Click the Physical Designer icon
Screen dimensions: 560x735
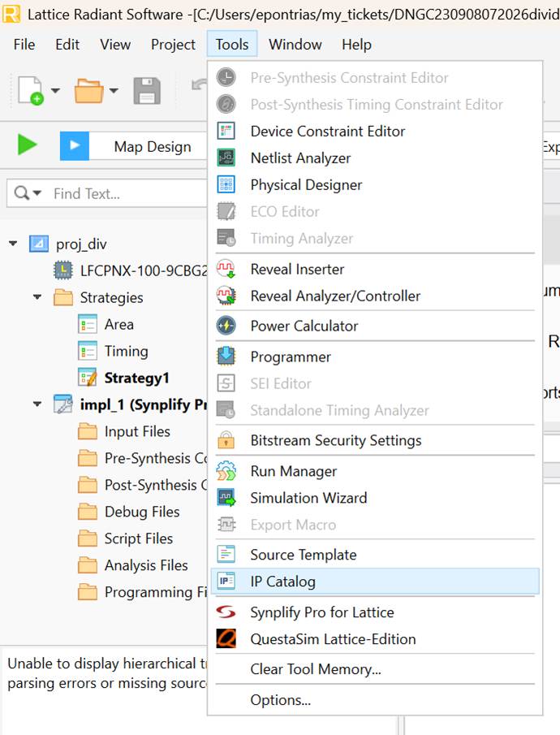(x=226, y=184)
